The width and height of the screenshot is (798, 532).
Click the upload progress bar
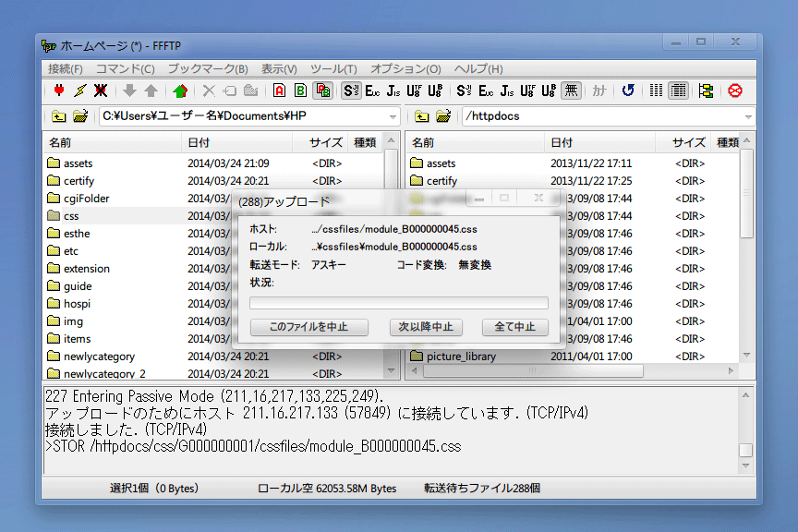coord(398,303)
